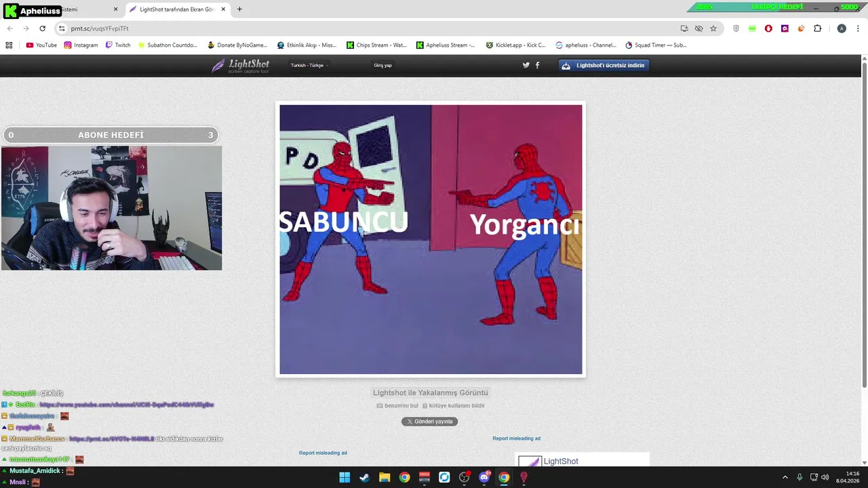Viewport: 868px width, 488px height.
Task: Open LightShot's Twitter icon in header
Action: click(x=526, y=65)
